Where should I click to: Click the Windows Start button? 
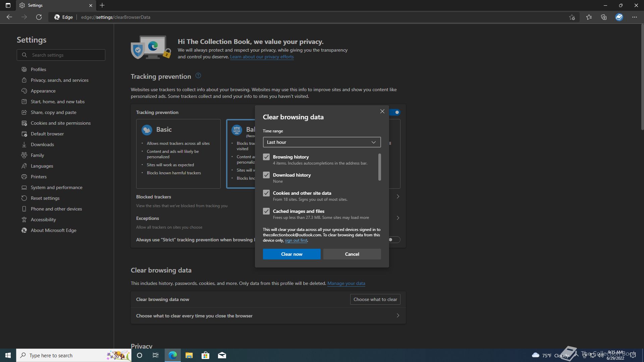(x=8, y=355)
